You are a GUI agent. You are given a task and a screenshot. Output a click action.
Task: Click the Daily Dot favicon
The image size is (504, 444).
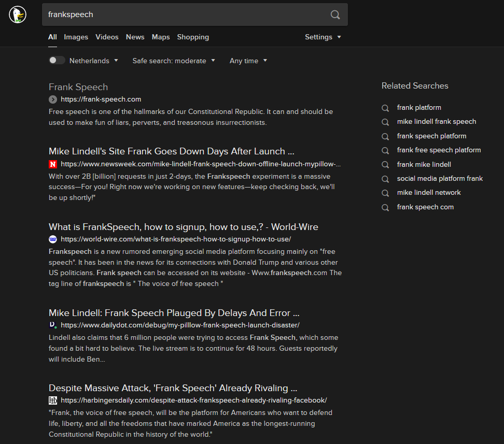pos(53,325)
